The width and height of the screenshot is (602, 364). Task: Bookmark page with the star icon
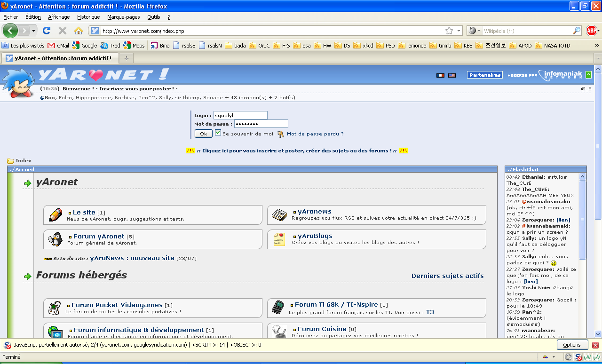449,31
